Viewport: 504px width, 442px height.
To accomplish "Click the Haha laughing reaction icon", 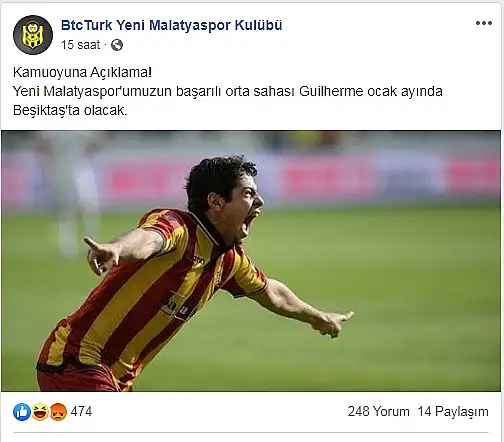I will [x=40, y=412].
